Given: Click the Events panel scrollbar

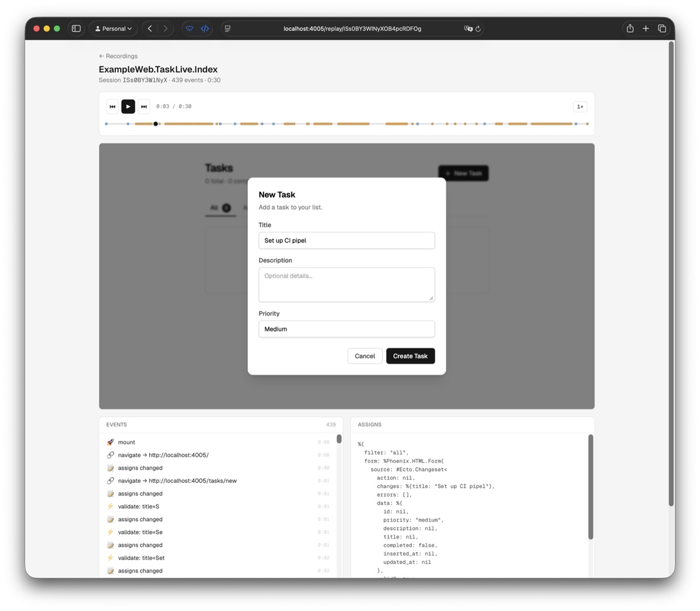Looking at the screenshot, I should tap(339, 439).
